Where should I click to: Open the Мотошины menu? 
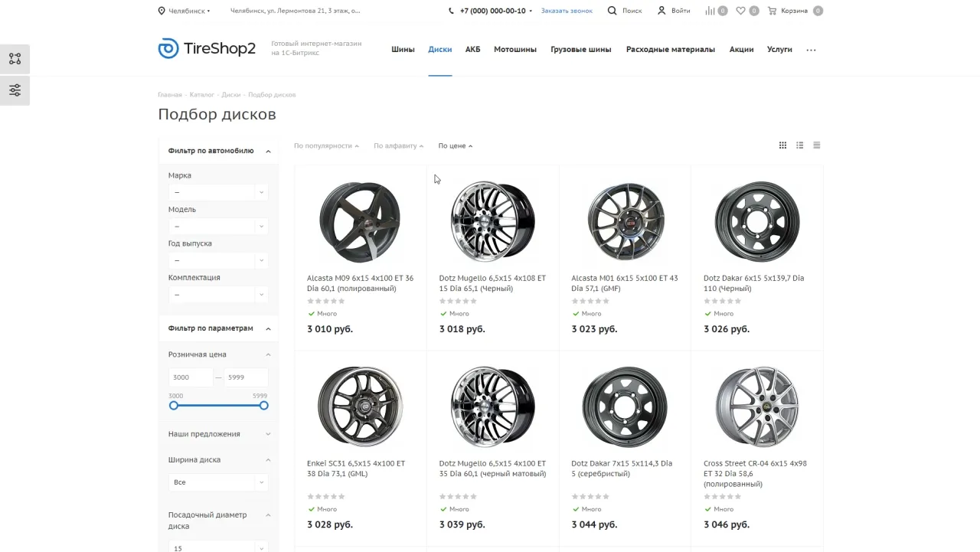[515, 49]
